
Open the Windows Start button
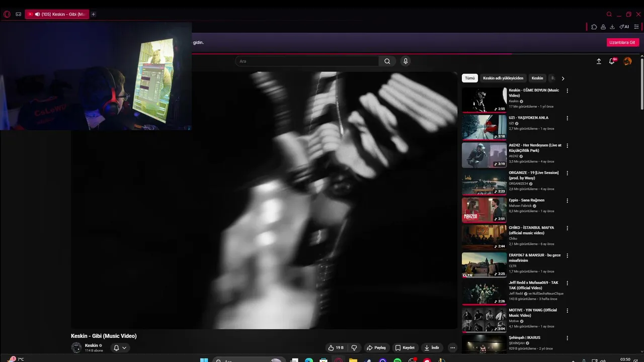(x=204, y=360)
